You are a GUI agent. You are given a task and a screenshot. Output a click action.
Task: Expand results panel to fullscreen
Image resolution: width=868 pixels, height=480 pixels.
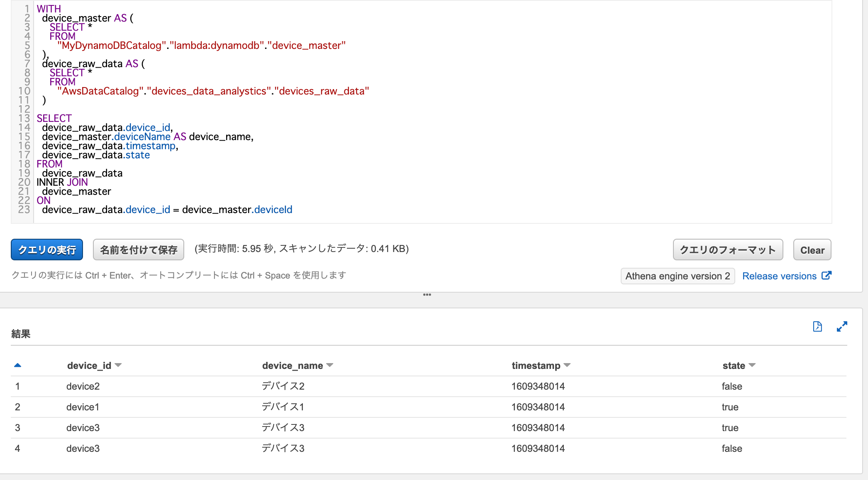pos(841,327)
